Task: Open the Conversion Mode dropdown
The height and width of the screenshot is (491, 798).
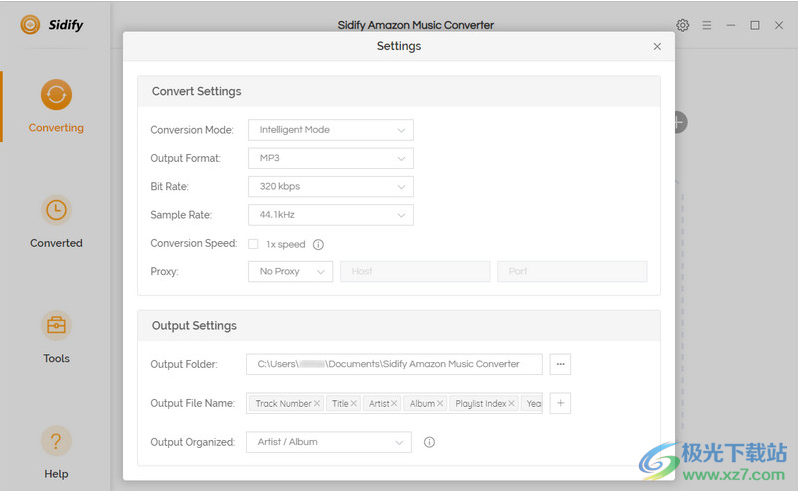Action: [x=331, y=130]
